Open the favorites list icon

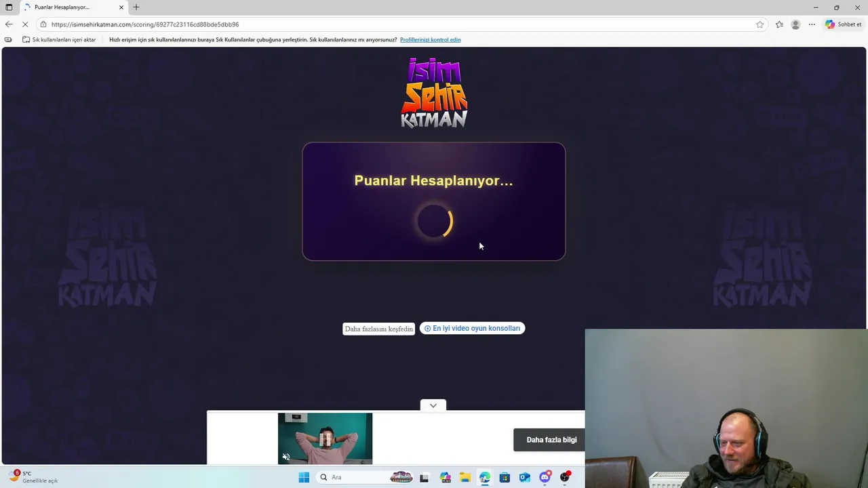(779, 24)
